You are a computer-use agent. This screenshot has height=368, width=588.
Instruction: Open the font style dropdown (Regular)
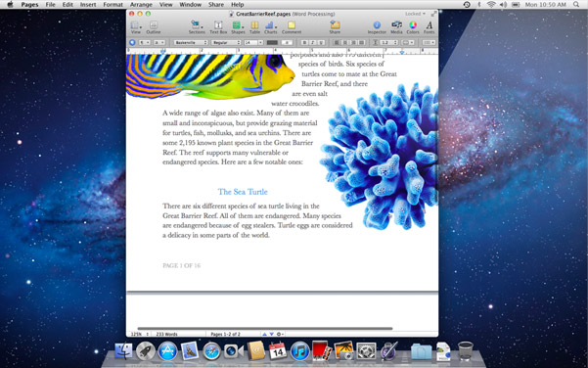pyautogui.click(x=226, y=42)
